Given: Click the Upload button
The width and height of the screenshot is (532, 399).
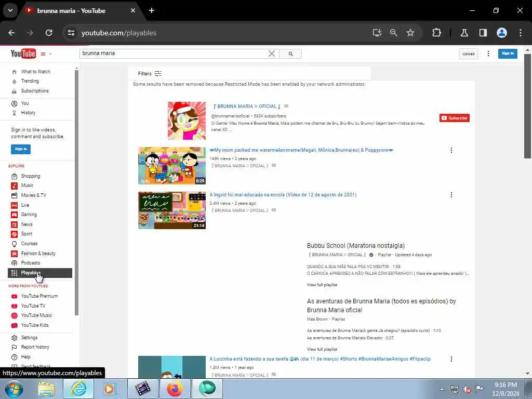Looking at the screenshot, I should [x=469, y=54].
